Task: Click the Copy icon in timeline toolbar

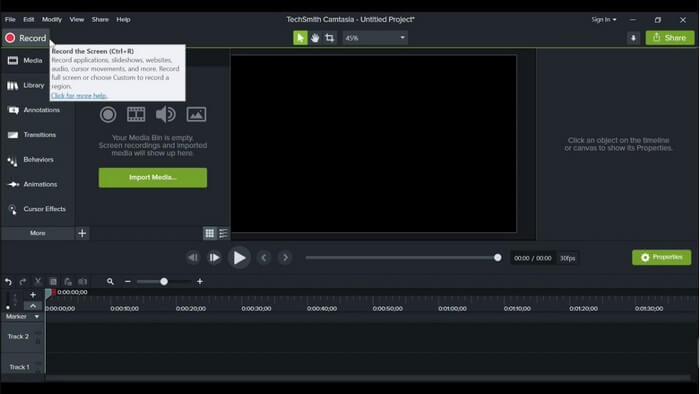Action: click(x=53, y=282)
